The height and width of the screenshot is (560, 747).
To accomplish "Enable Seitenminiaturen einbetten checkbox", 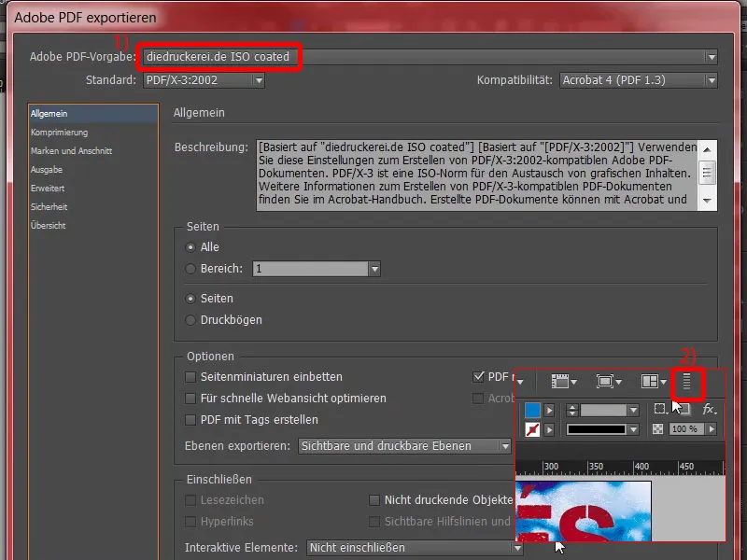I will click(190, 377).
